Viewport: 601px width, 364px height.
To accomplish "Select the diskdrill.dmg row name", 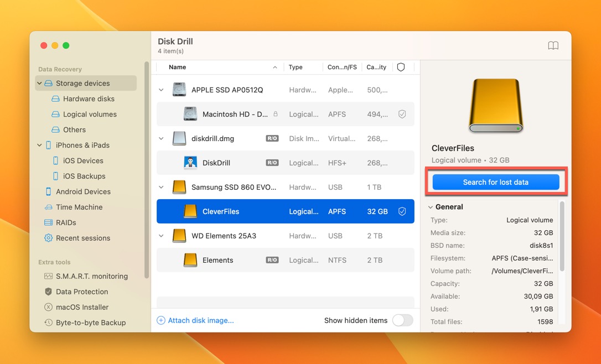I will (213, 138).
